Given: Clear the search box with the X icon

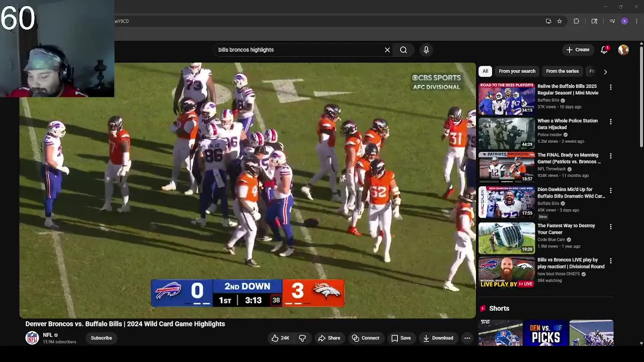Looking at the screenshot, I should pos(387,50).
